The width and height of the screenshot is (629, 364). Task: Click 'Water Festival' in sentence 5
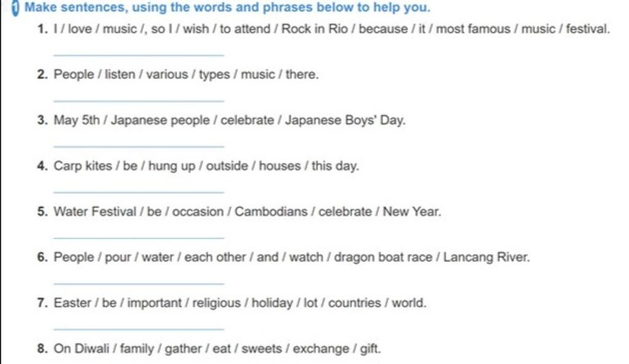point(95,211)
